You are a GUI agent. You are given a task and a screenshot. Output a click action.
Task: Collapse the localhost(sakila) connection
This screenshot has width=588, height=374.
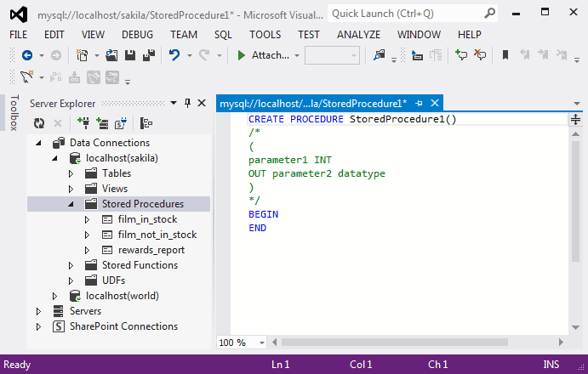pyautogui.click(x=54, y=158)
